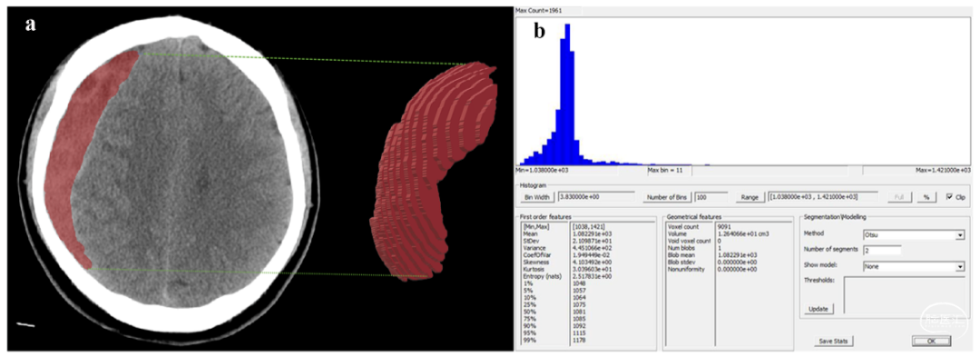This screenshot has width=980, height=357.
Task: Click the bin width value field 3.830000e+00
Action: point(596,197)
